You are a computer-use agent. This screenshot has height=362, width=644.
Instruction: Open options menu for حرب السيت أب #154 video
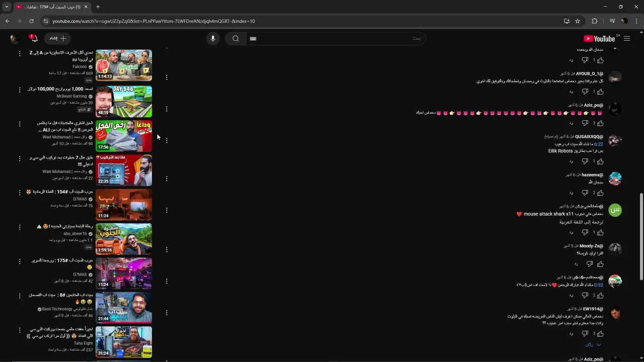click(20, 193)
